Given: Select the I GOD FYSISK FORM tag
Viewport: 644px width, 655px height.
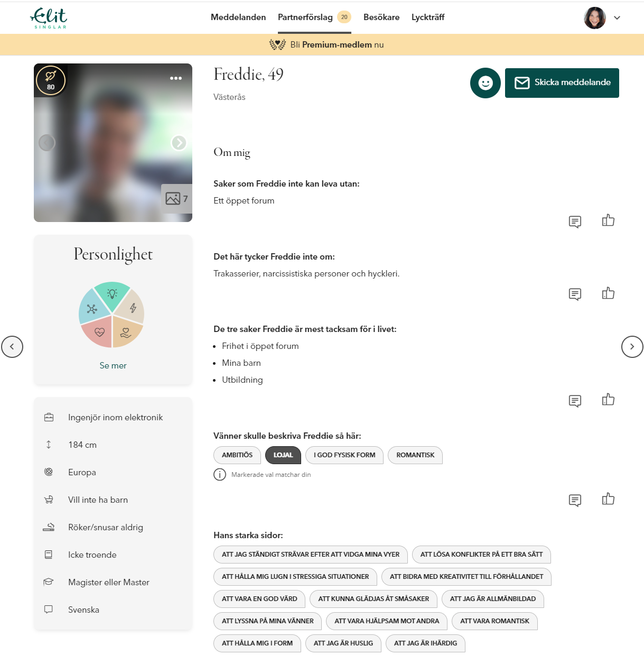Looking at the screenshot, I should click(344, 455).
